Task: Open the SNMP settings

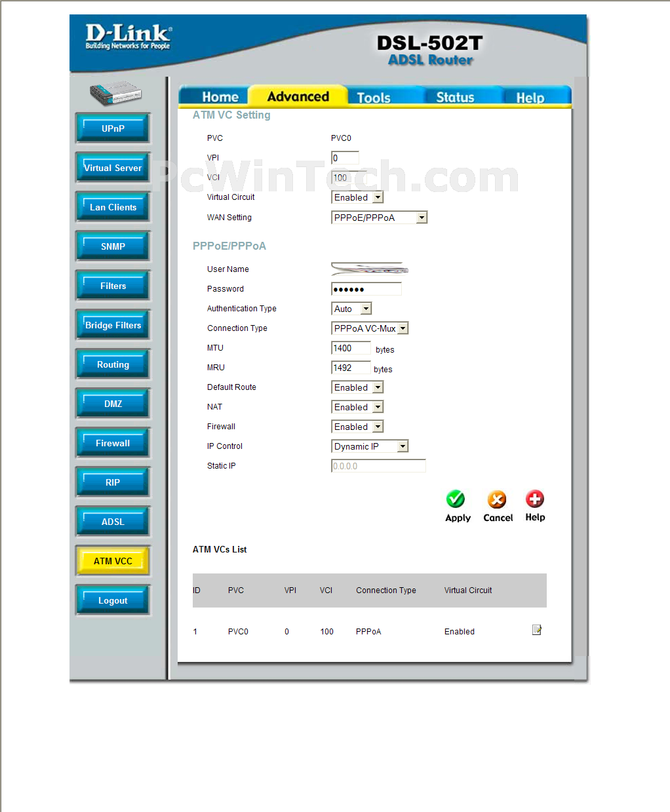Action: [x=113, y=246]
